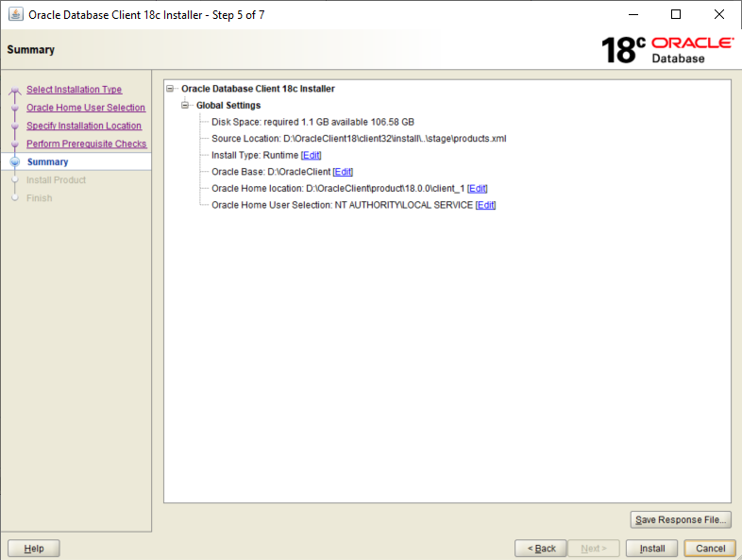Image resolution: width=742 pixels, height=560 pixels.
Task: Click the Oracle Database Client 18c Installer tree label
Action: [x=258, y=89]
